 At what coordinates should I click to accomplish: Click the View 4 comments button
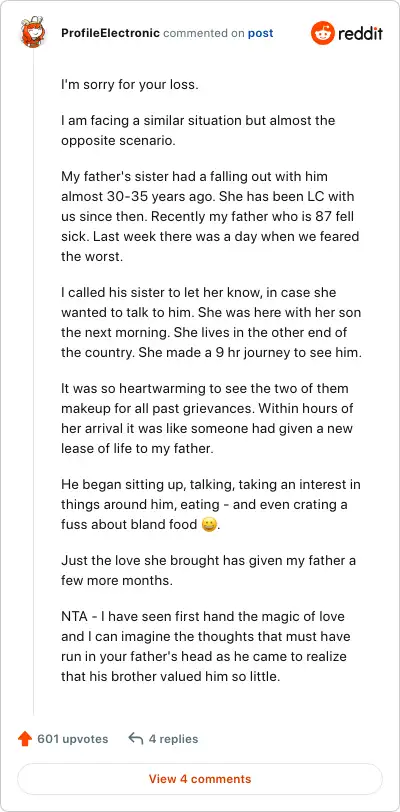200,779
